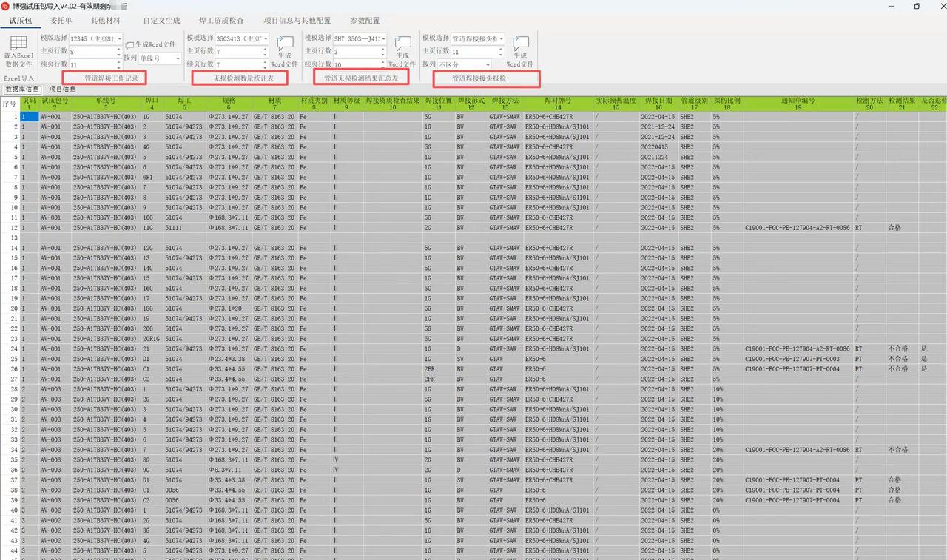
Task: Open 模板选择 dropdown showing 3503413
Action: (x=242, y=38)
